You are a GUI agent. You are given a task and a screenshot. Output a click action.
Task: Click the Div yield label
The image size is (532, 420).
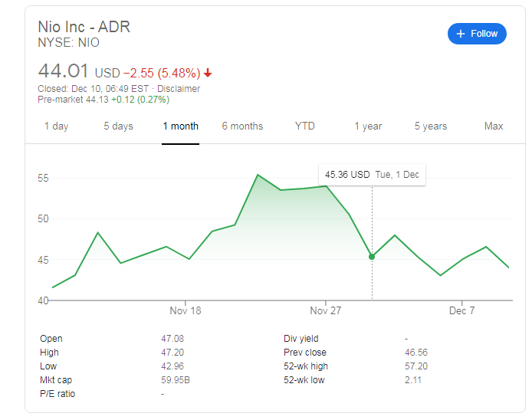click(x=301, y=339)
